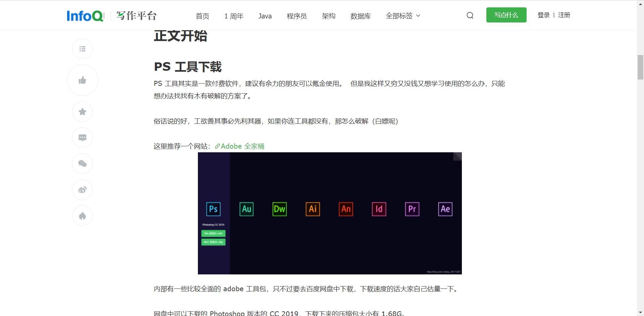
Task: Click the An icon in the image
Action: pos(346,209)
